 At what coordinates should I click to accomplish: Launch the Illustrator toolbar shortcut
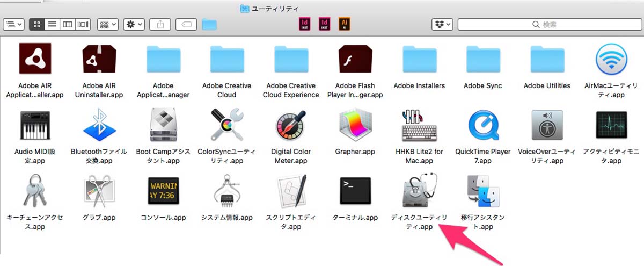tap(344, 24)
